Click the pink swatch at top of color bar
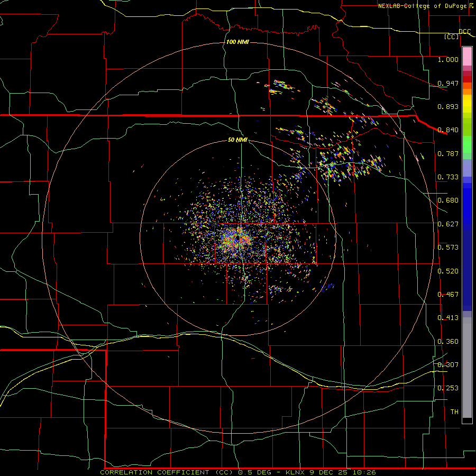Viewport: 476px width, 476px height. pos(467,56)
